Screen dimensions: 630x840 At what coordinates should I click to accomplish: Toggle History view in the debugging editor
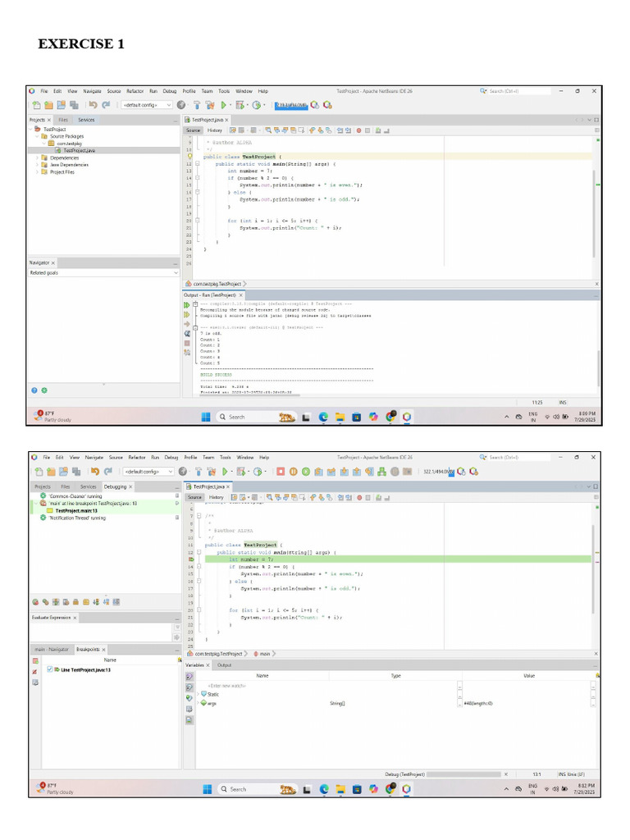pos(215,497)
